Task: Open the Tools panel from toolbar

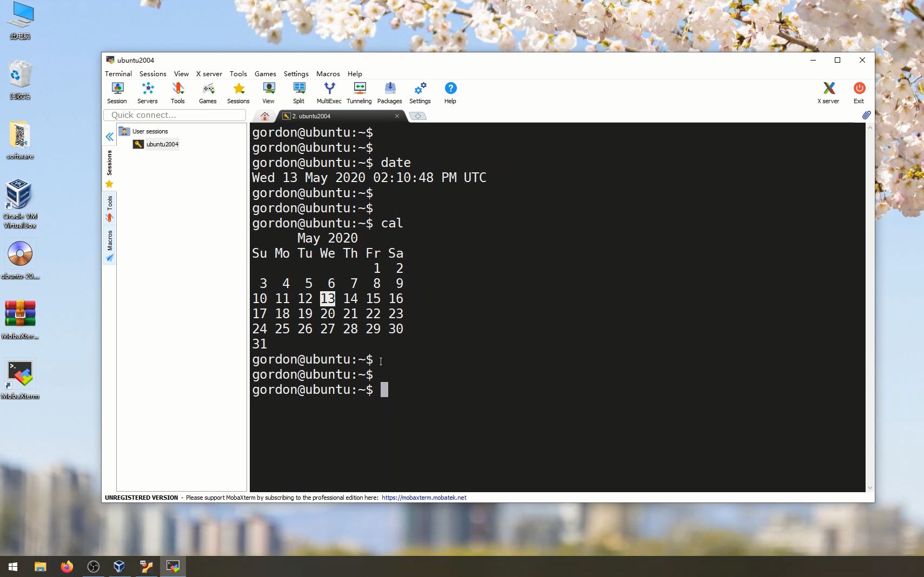Action: 177,92
